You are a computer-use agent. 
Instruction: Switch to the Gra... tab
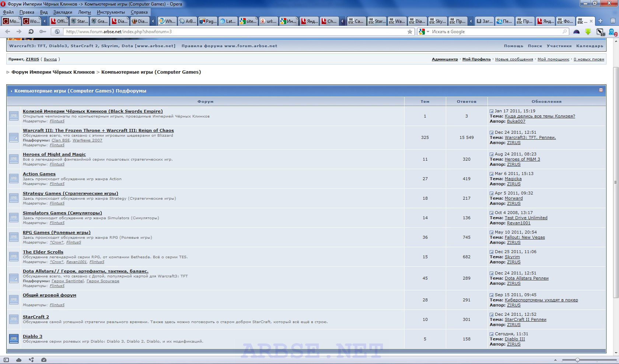99,21
